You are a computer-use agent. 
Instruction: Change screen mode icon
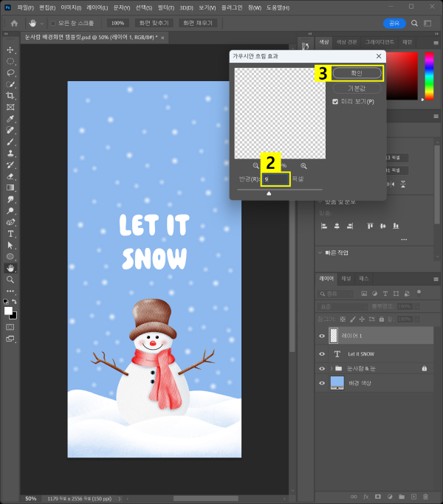10,339
